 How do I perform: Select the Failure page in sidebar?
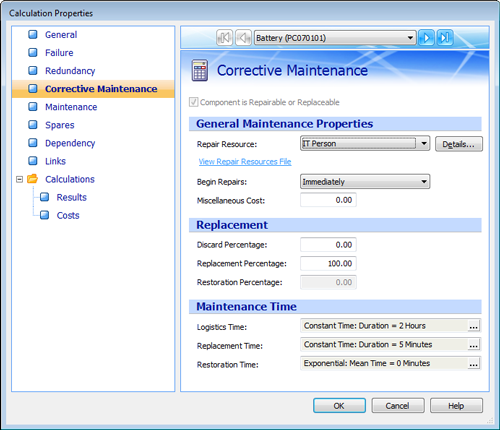[x=59, y=53]
